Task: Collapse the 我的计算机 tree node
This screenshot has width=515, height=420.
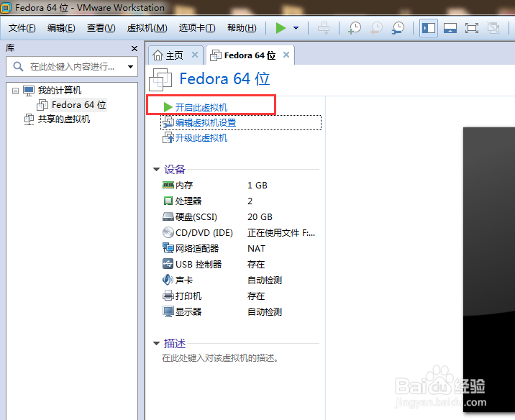Action: click(15, 91)
